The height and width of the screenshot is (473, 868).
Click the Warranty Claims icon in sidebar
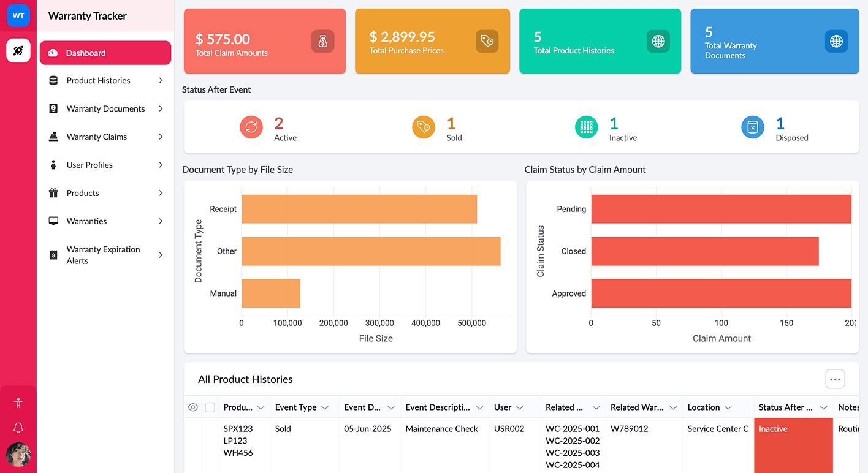tap(53, 137)
